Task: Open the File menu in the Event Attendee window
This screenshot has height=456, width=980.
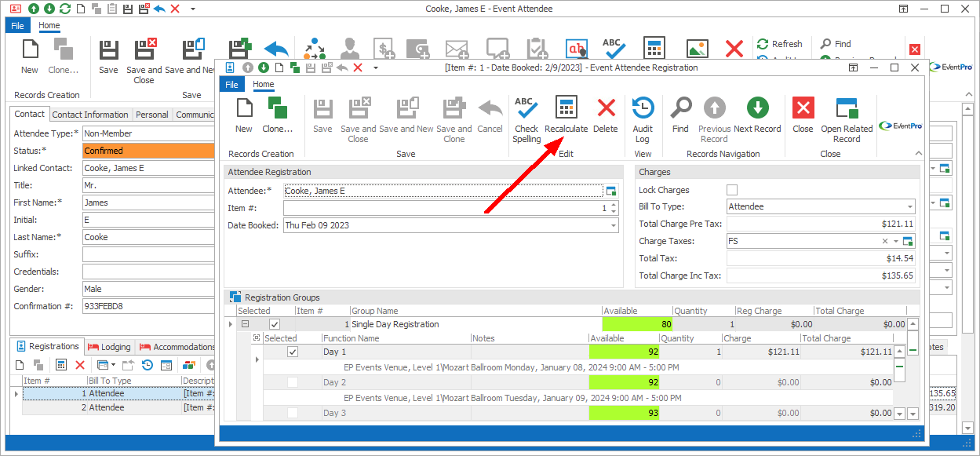Action: click(x=17, y=26)
